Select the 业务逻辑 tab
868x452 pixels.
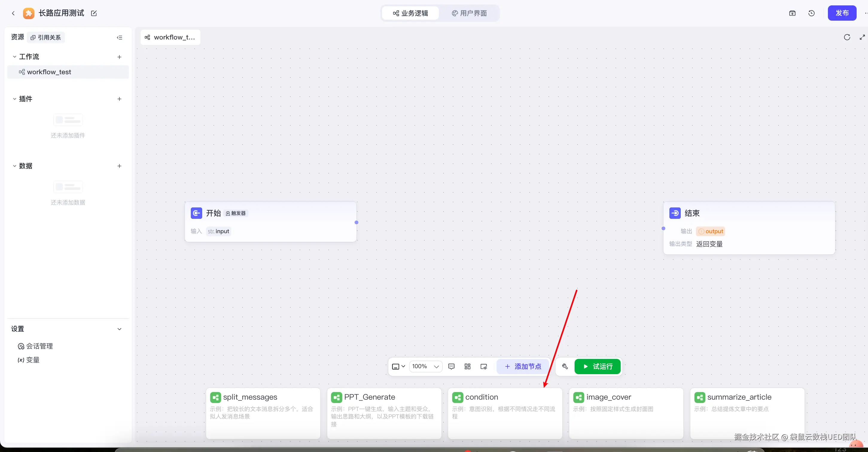point(410,13)
